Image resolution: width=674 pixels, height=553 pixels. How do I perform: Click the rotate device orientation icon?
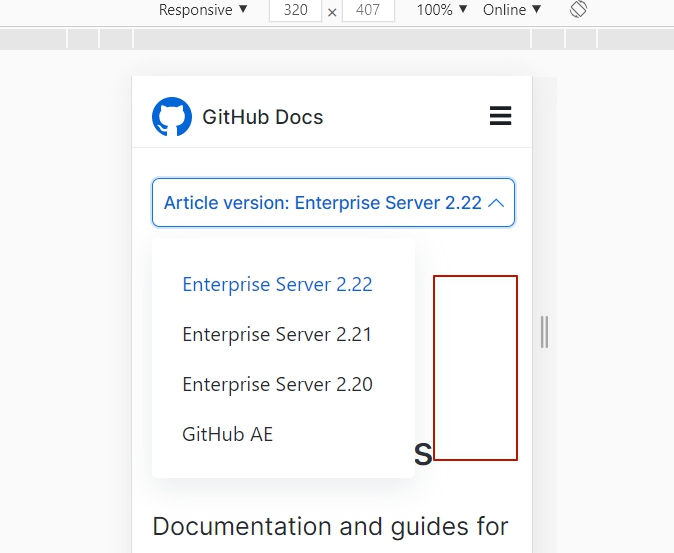(x=578, y=9)
